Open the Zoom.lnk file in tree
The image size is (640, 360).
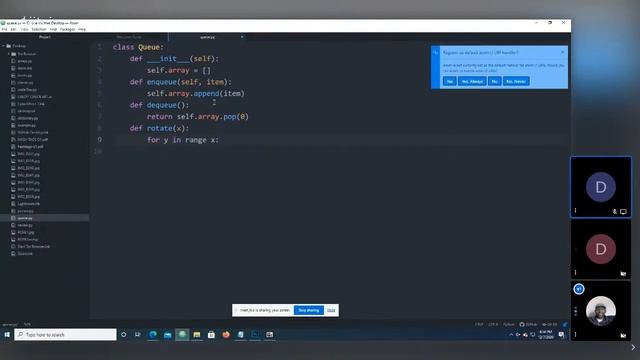25,253
